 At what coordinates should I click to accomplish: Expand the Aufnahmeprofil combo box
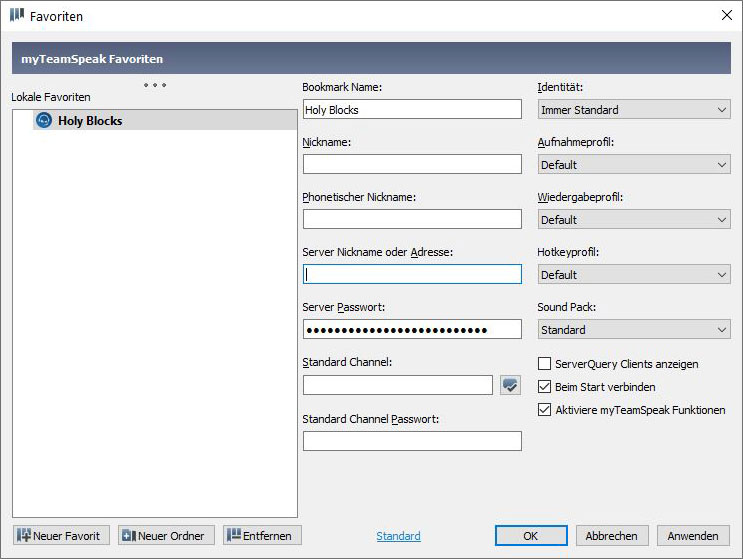click(634, 165)
